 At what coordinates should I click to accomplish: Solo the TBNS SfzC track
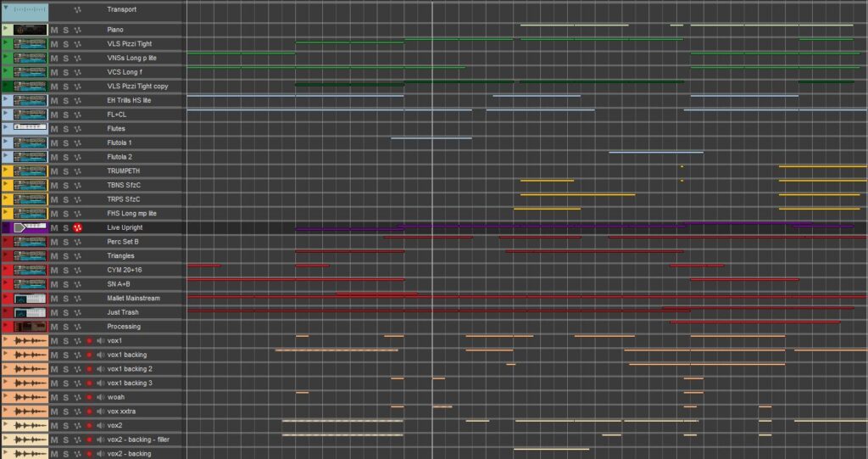(x=66, y=185)
